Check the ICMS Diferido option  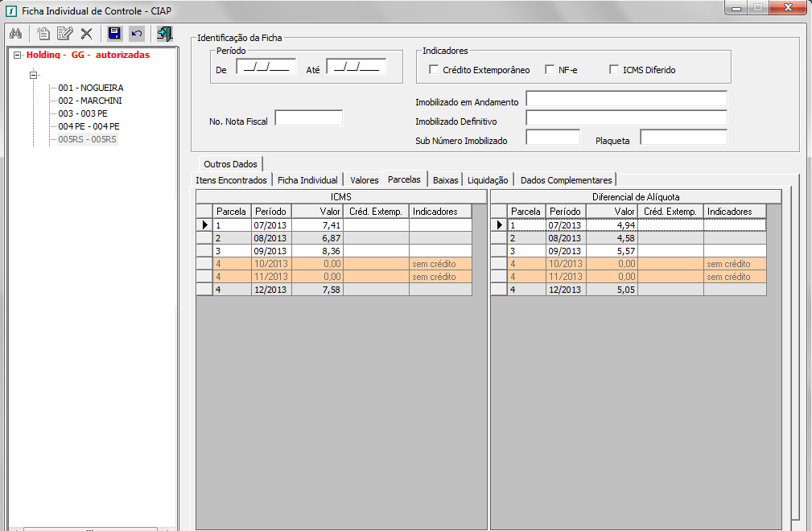614,70
